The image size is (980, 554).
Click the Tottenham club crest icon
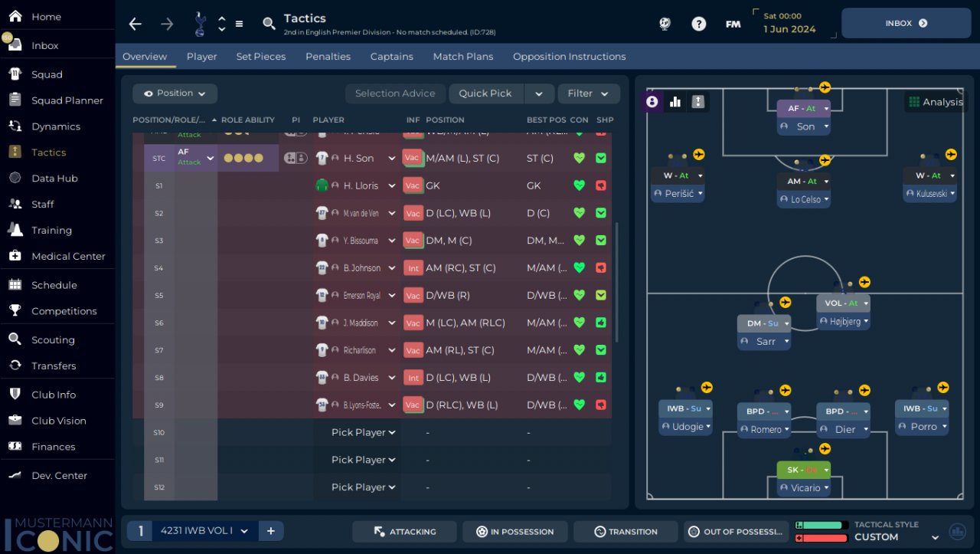pos(200,24)
